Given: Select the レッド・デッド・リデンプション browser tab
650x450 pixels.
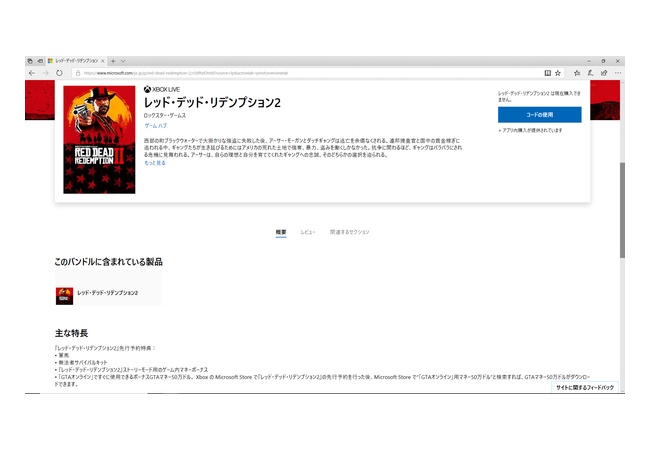Looking at the screenshot, I should (76, 61).
